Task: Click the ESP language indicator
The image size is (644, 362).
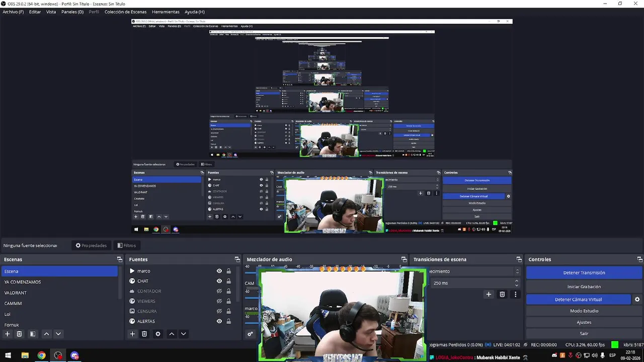Action: coord(612,355)
